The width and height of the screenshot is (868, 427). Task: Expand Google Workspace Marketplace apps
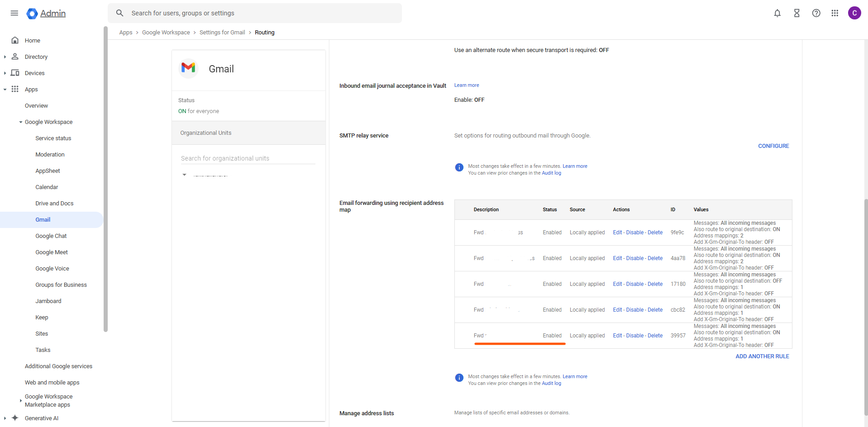(21, 400)
